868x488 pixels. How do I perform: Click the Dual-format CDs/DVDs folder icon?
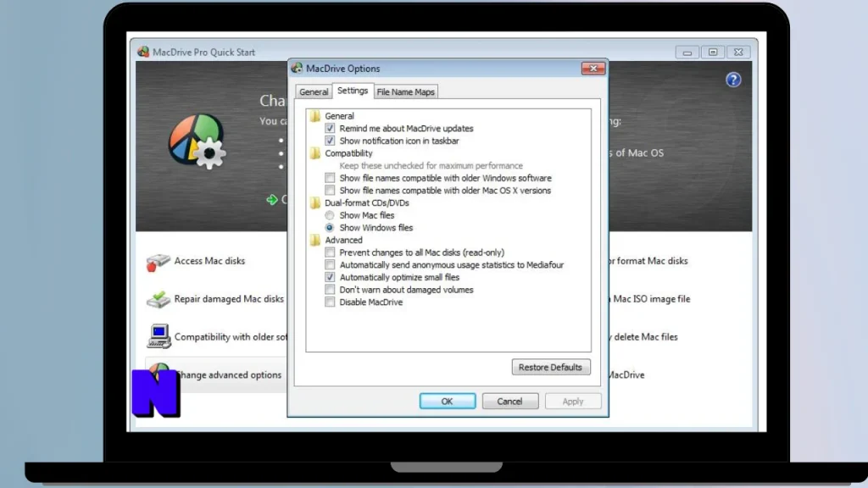pos(315,203)
